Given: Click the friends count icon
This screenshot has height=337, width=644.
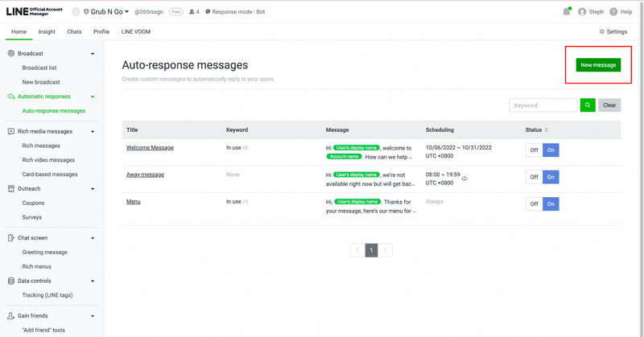Looking at the screenshot, I should (192, 12).
